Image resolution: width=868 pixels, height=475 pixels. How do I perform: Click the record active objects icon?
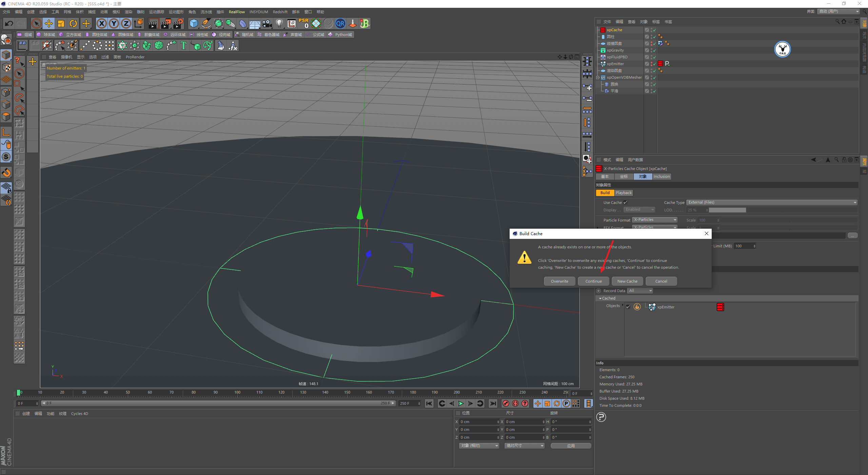(x=506, y=403)
